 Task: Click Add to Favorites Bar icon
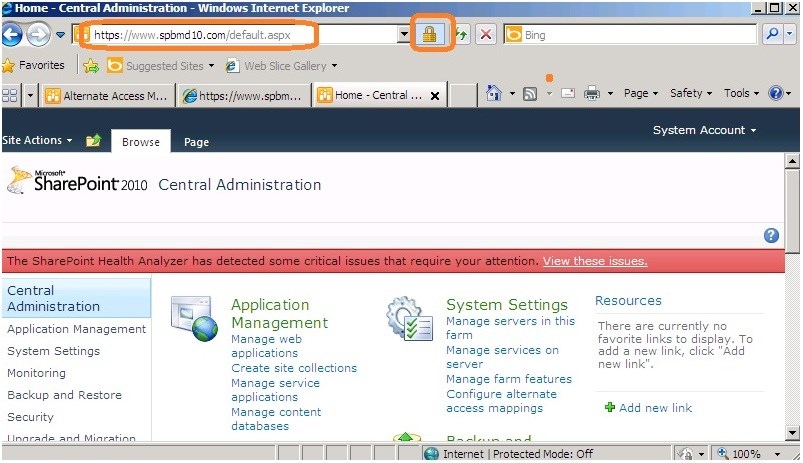[91, 66]
